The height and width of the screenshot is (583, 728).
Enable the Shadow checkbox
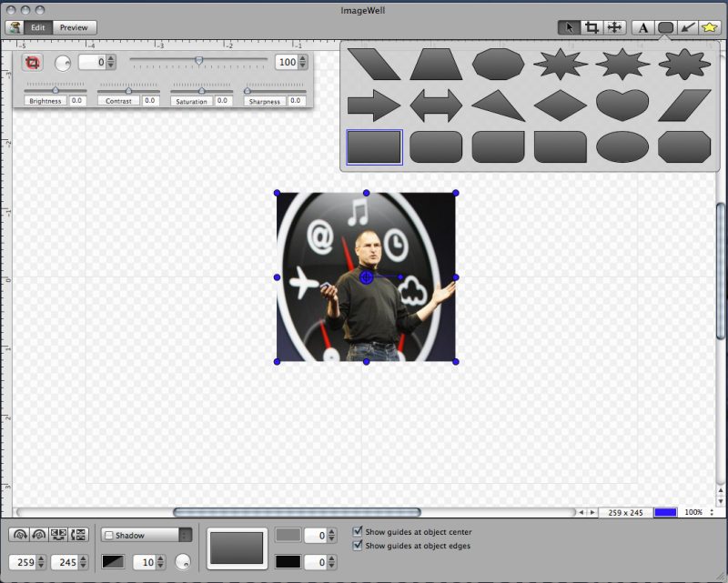point(109,536)
